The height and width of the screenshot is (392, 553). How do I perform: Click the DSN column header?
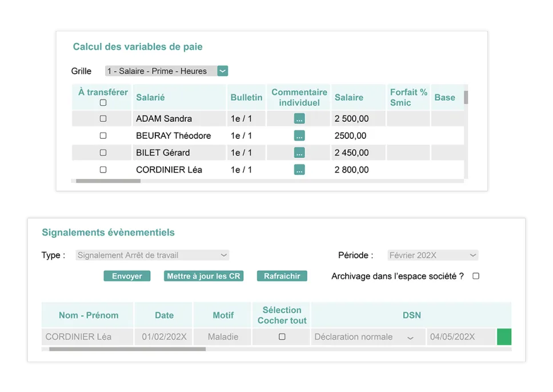[411, 315]
